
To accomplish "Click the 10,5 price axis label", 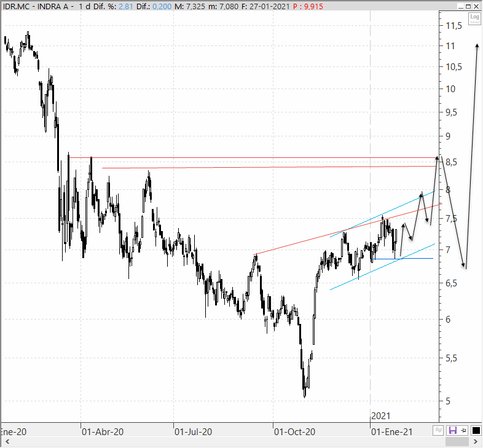I will pos(454,67).
